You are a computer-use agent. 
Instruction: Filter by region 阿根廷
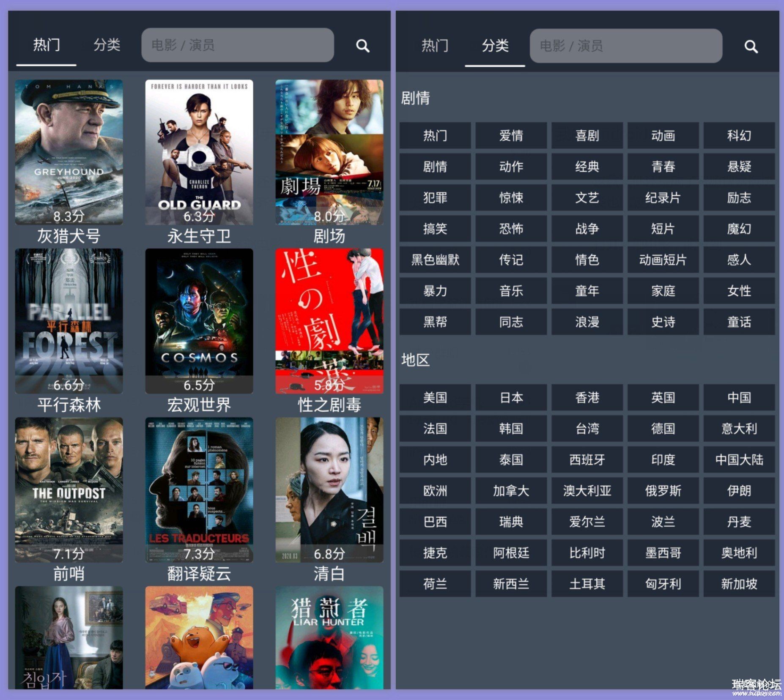511,553
